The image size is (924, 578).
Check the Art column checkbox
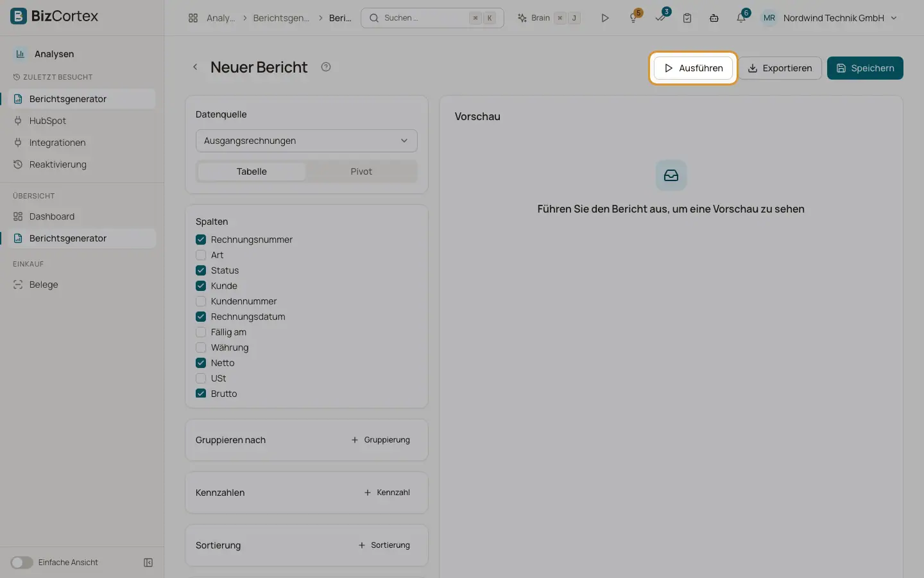[201, 255]
